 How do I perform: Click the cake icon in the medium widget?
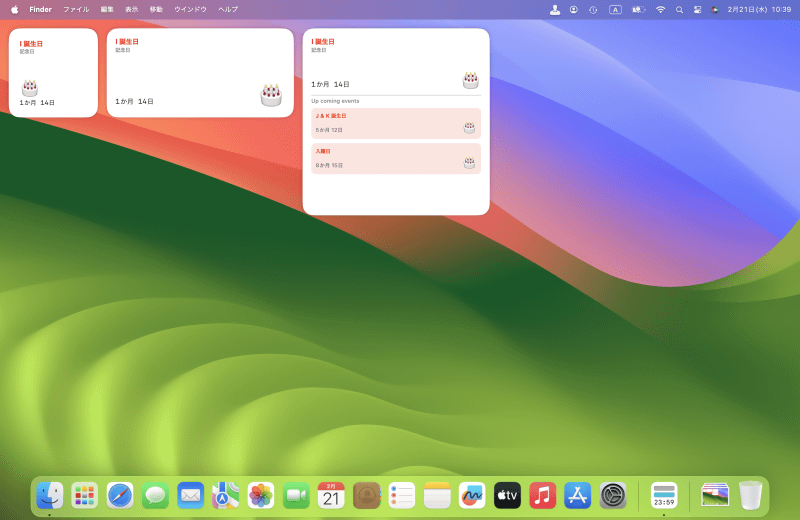(271, 95)
